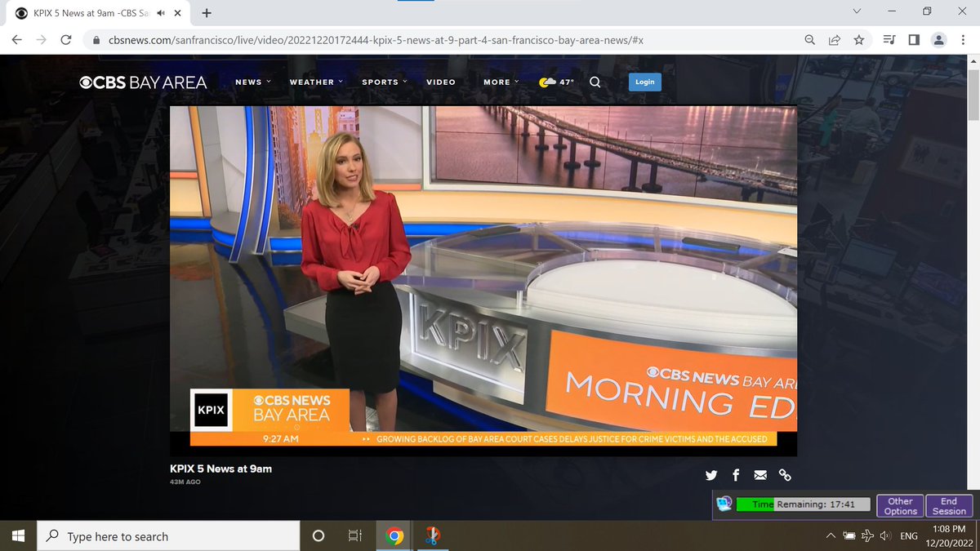Mute tab via speaker icon on tab
The width and height of the screenshot is (980, 551).
point(161,13)
